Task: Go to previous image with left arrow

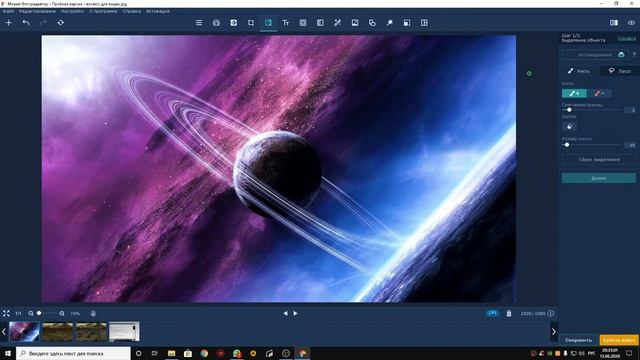Action: coord(285,313)
